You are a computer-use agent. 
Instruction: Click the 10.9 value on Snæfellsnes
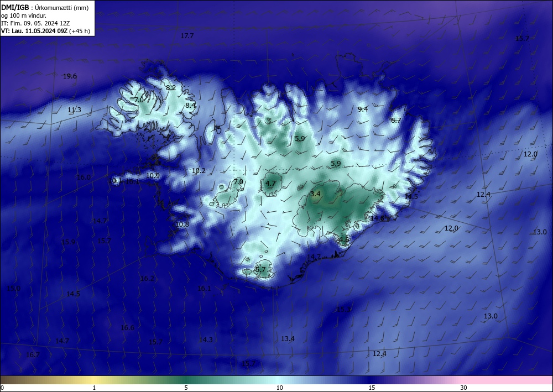pyautogui.click(x=153, y=176)
